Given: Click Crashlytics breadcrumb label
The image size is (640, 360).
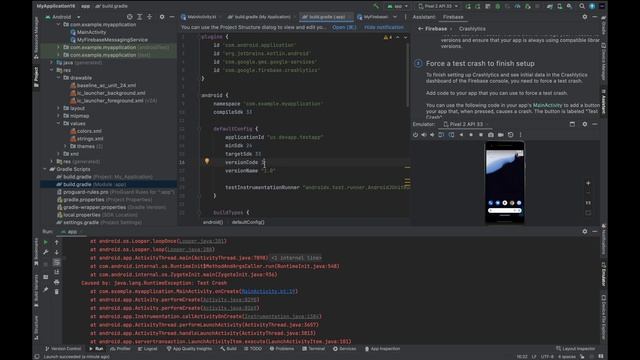Looking at the screenshot, I should point(472,29).
